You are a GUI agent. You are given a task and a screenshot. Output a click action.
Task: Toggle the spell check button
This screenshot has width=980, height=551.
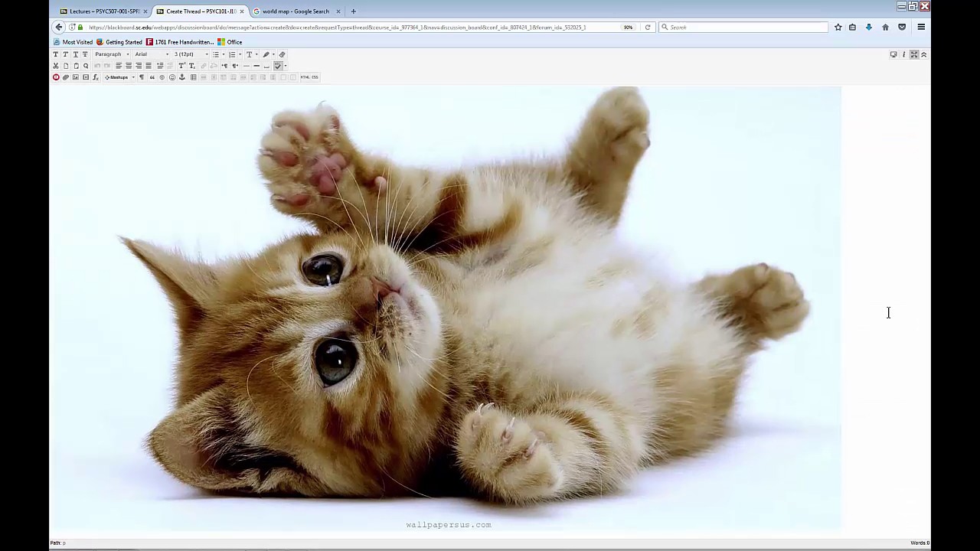(277, 66)
